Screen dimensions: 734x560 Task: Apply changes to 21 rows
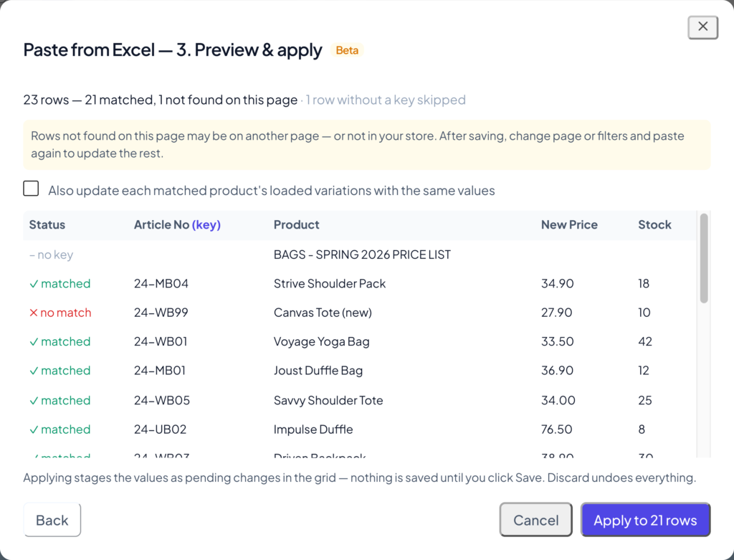point(646,520)
